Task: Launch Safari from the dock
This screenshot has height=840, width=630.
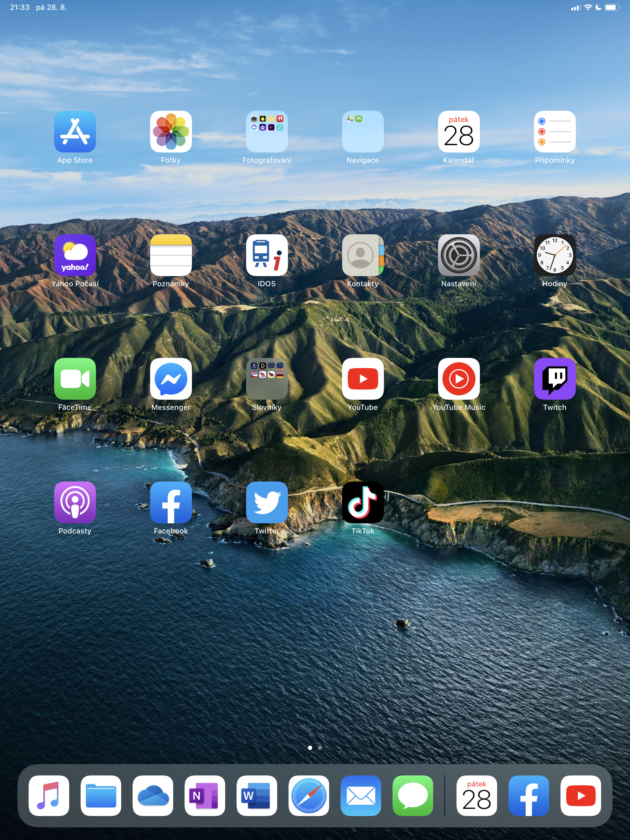Action: 309,795
